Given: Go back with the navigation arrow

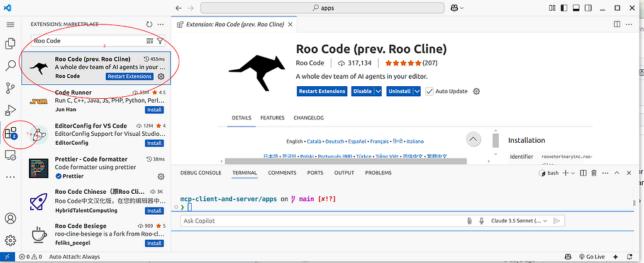Looking at the screenshot, I should coord(178,8).
